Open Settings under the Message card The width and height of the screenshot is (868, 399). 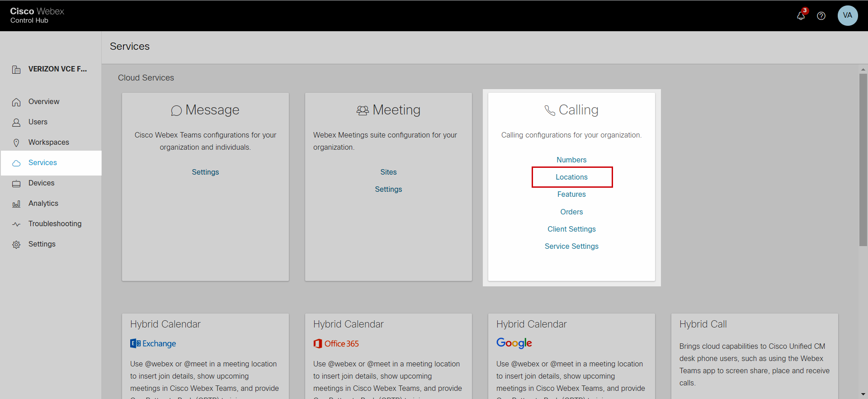click(205, 172)
